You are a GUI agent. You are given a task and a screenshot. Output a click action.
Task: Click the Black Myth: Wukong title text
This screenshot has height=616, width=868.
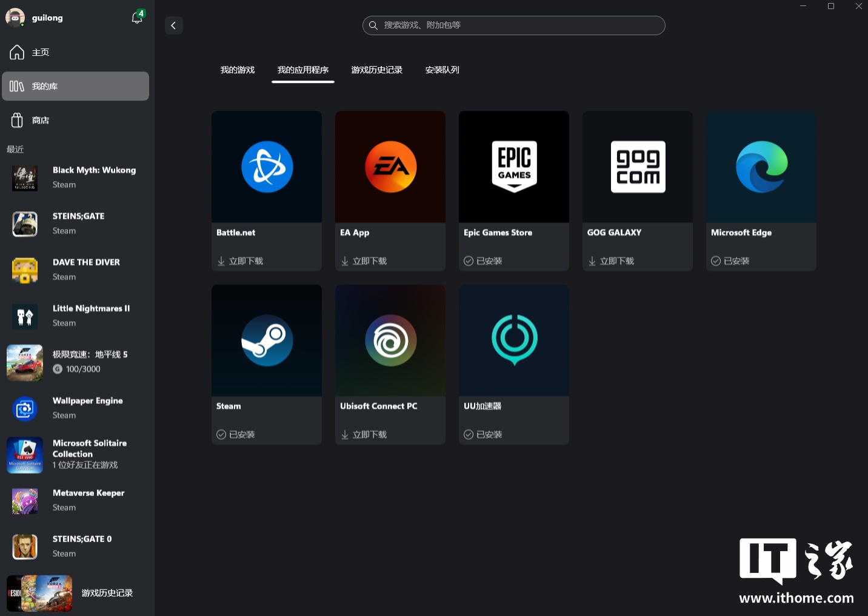point(95,170)
